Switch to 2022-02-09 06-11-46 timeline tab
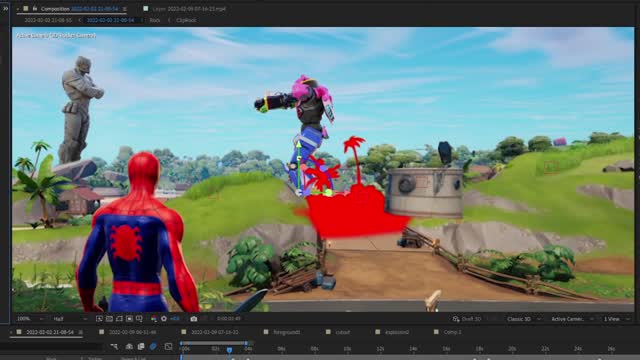 point(132,332)
